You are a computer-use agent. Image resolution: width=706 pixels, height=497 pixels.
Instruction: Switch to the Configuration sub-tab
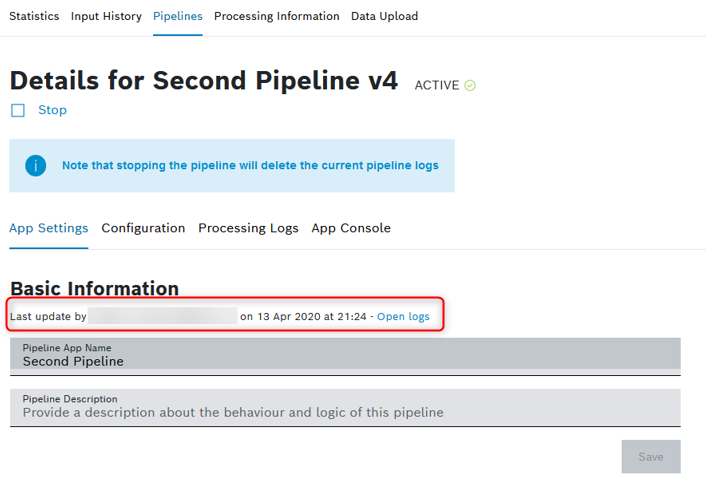[143, 228]
